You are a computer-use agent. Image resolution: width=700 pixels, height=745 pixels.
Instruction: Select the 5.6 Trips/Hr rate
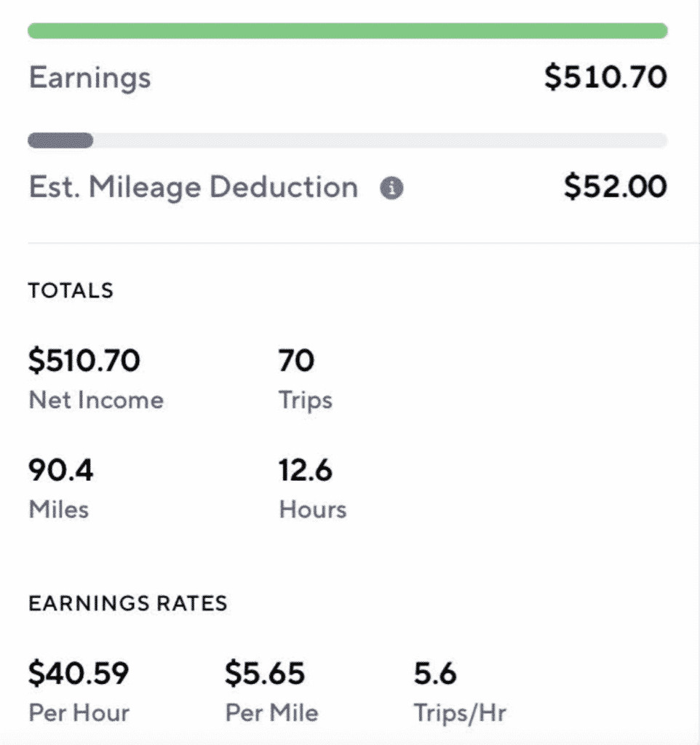pyautogui.click(x=435, y=673)
